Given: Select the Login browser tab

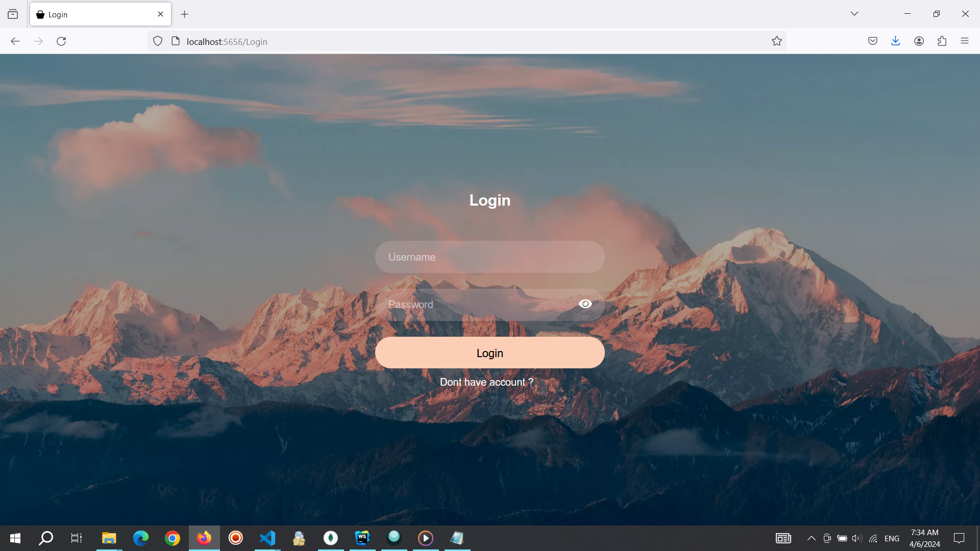Looking at the screenshot, I should (94, 14).
